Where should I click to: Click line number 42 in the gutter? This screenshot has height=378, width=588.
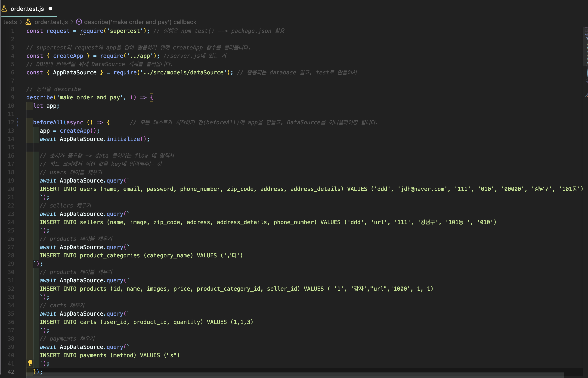pos(11,372)
